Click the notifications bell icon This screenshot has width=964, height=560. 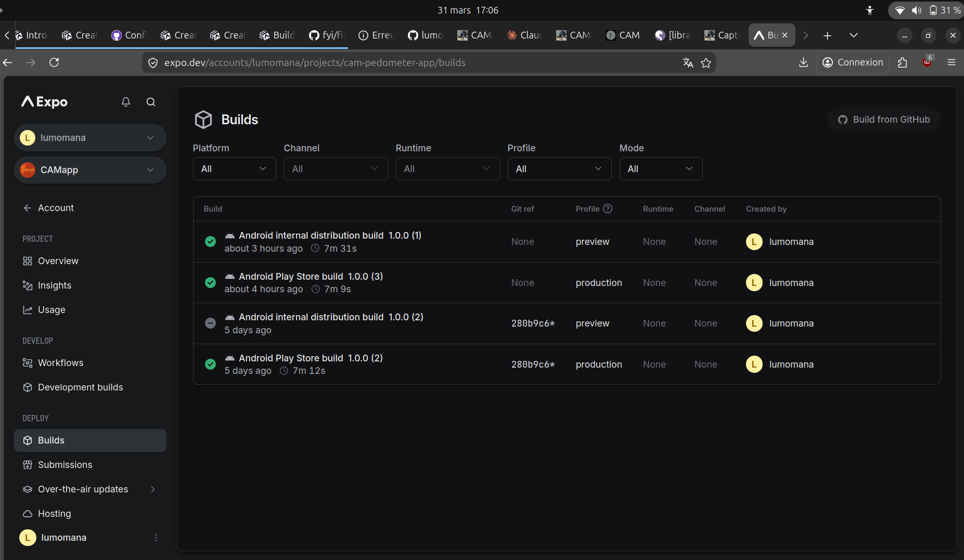coord(125,102)
